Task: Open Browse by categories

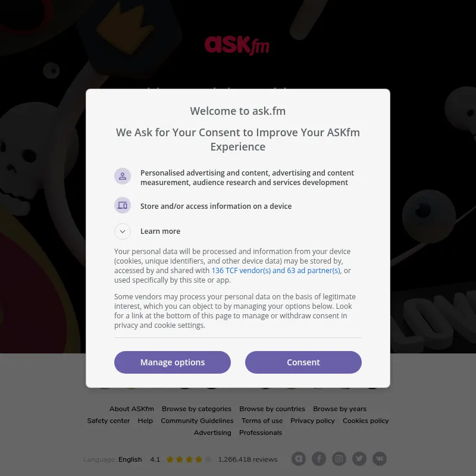Action: point(196,409)
